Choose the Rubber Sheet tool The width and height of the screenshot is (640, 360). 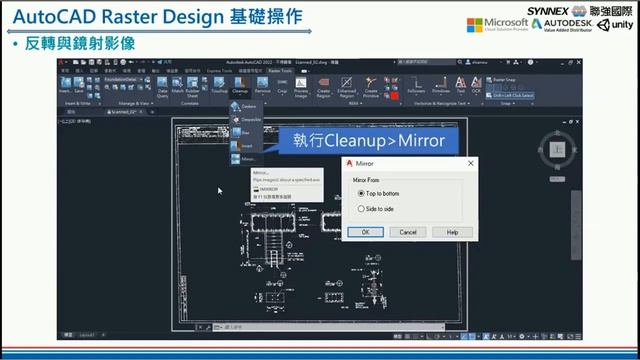[192, 87]
